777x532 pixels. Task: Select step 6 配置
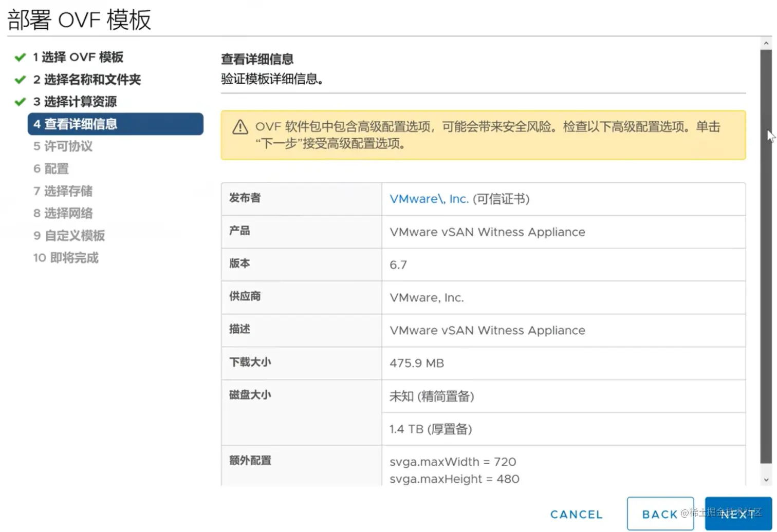[51, 168]
